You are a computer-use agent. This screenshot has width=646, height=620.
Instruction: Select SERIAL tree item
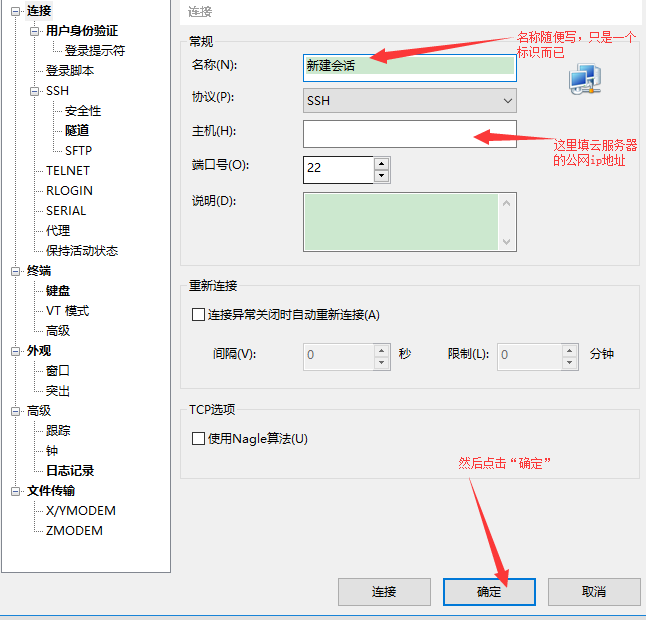pos(66,211)
